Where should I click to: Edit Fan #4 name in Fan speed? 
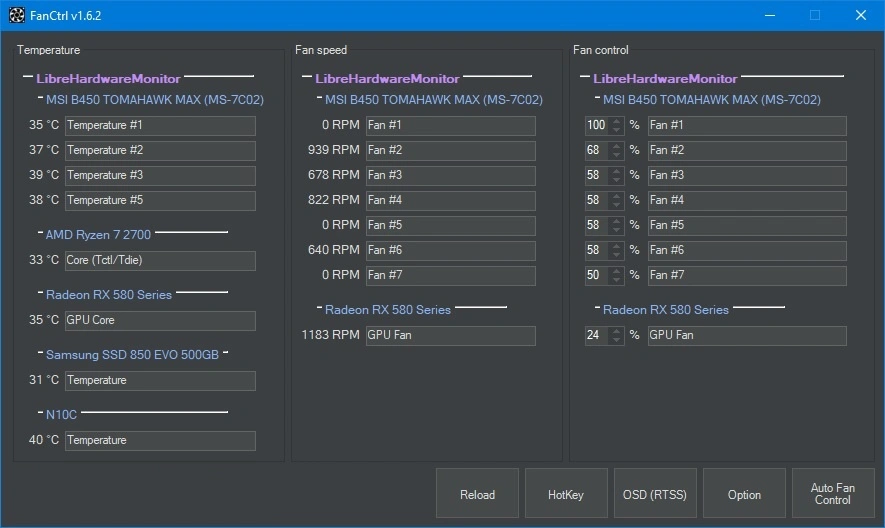tap(450, 200)
